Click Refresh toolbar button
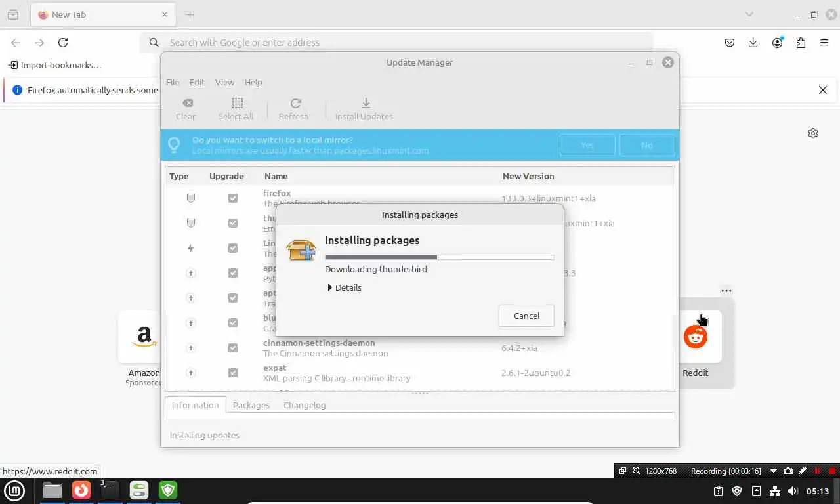 tap(293, 109)
